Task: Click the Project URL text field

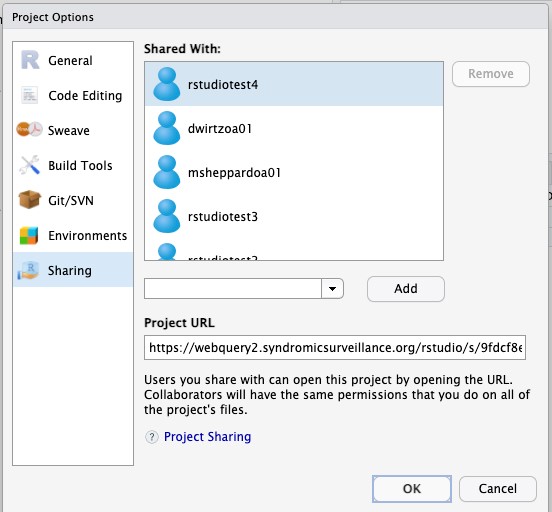Action: click(335, 348)
